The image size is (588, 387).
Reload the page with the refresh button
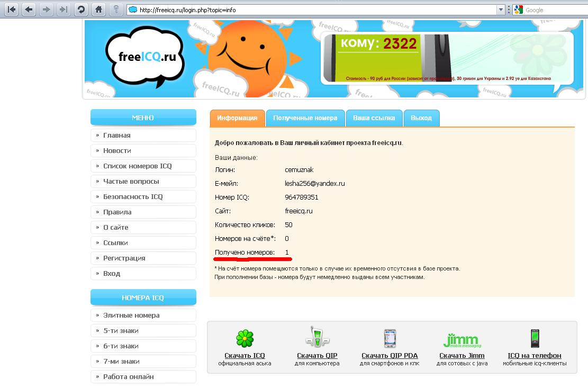81,10
